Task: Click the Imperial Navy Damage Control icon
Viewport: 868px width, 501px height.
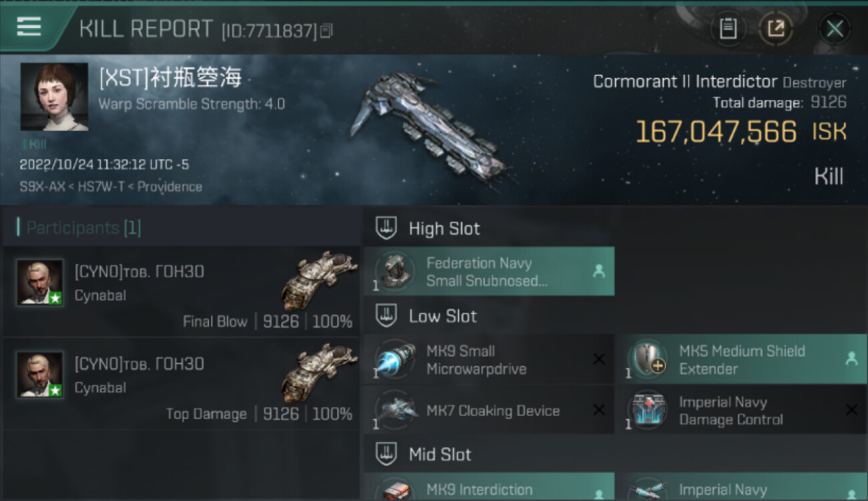Action: (x=647, y=410)
